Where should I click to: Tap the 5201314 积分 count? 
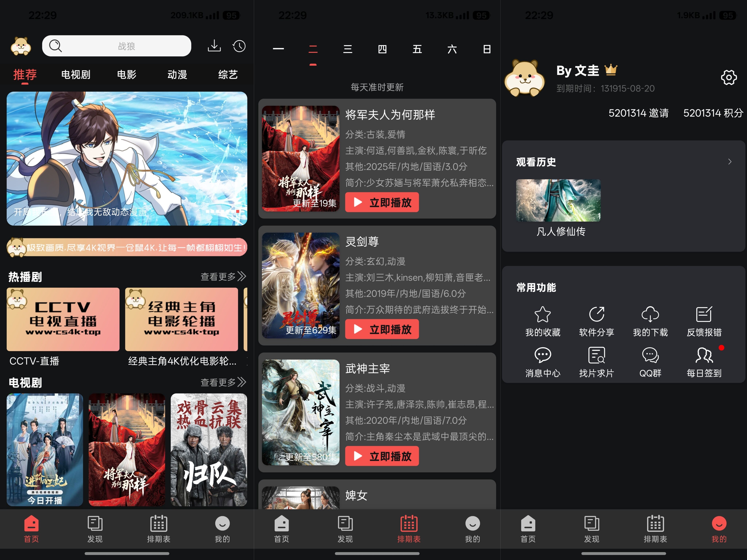pyautogui.click(x=713, y=113)
